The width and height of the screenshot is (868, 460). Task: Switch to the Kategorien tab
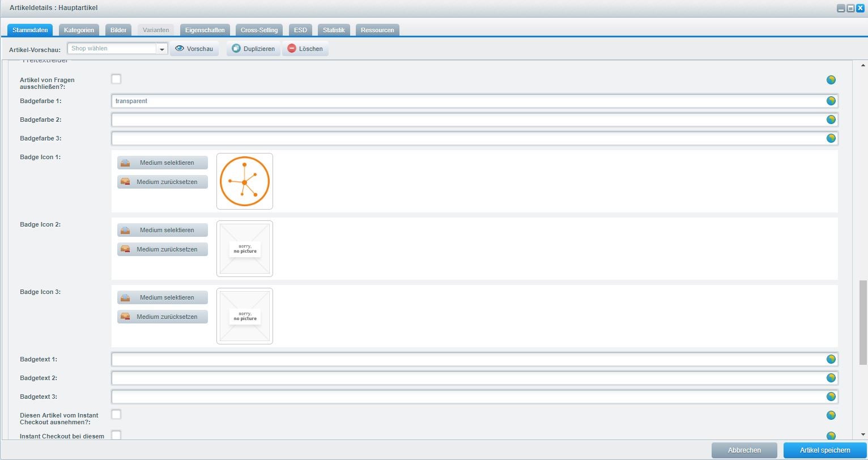pos(79,30)
